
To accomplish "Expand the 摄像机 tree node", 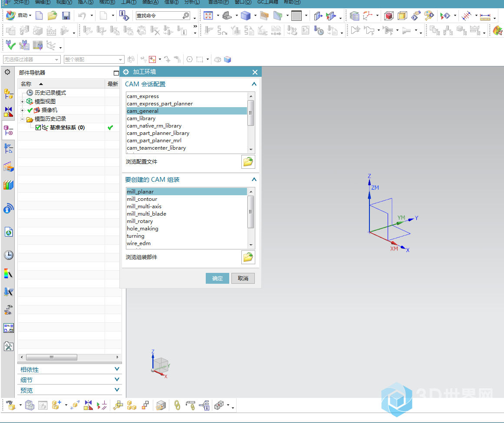I will (x=22, y=110).
